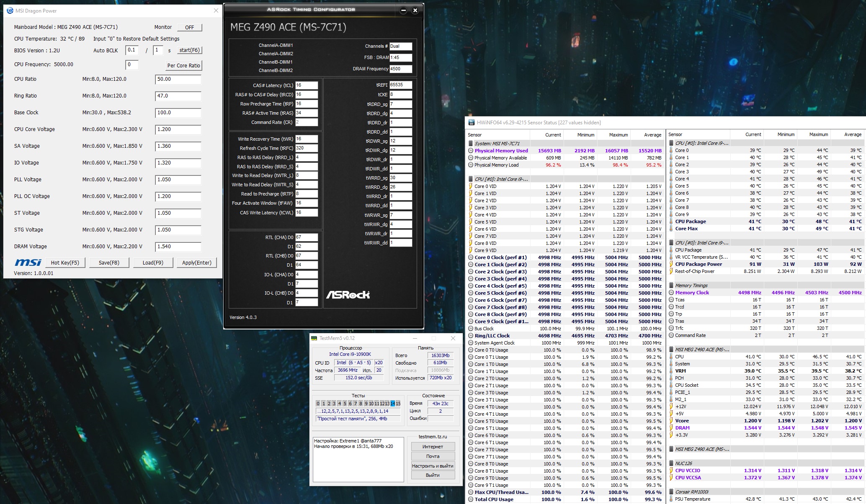The height and width of the screenshot is (504, 866).
Task: Collapse the Memory Timings sensor group
Action: point(671,285)
